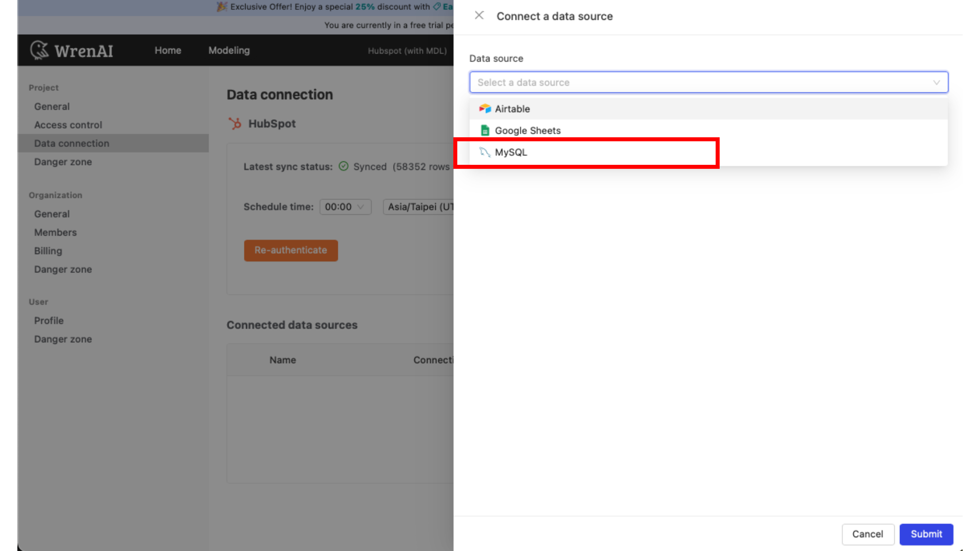Click the Synced status text

(370, 166)
